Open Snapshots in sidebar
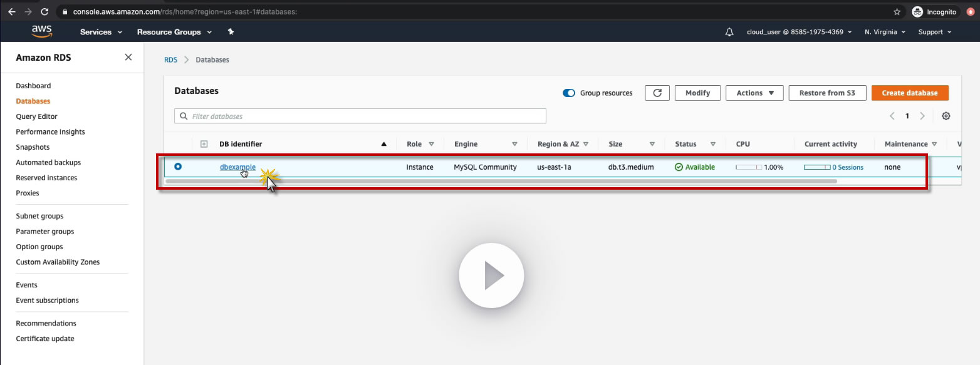980x365 pixels. [33, 147]
